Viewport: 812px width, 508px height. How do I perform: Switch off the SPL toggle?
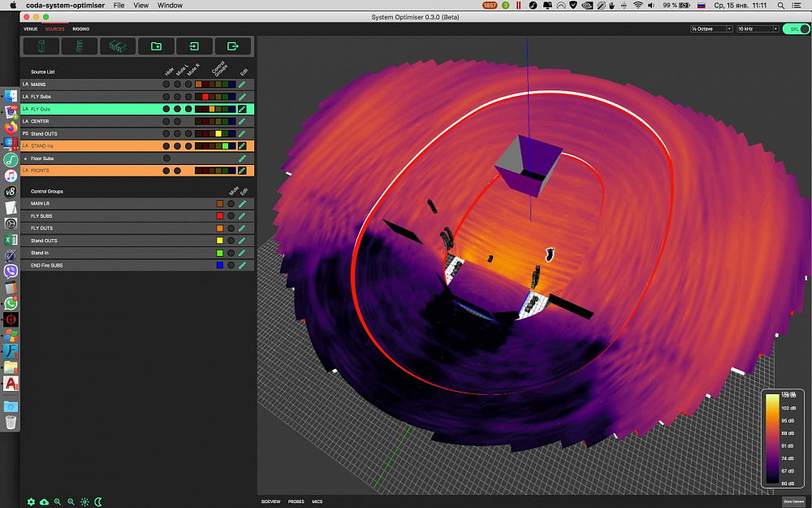(x=796, y=29)
